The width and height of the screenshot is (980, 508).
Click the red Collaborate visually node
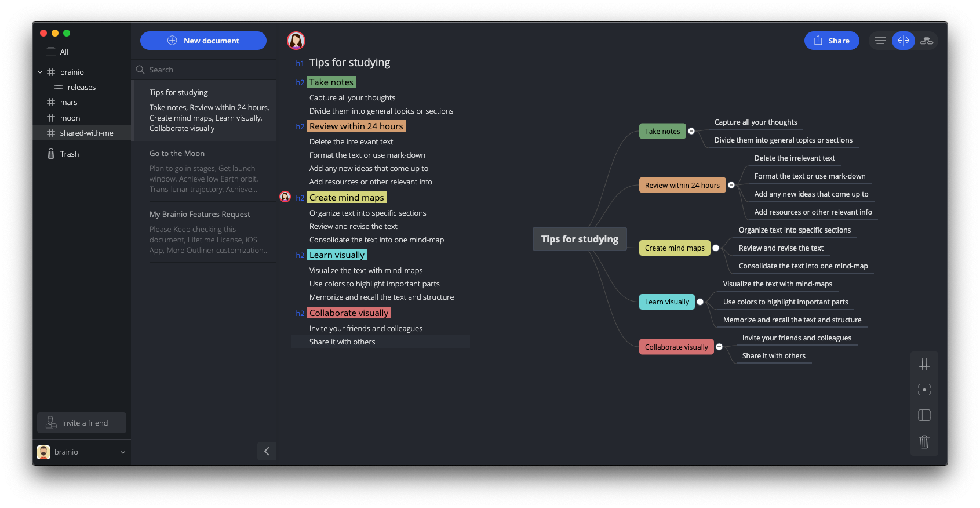point(676,347)
